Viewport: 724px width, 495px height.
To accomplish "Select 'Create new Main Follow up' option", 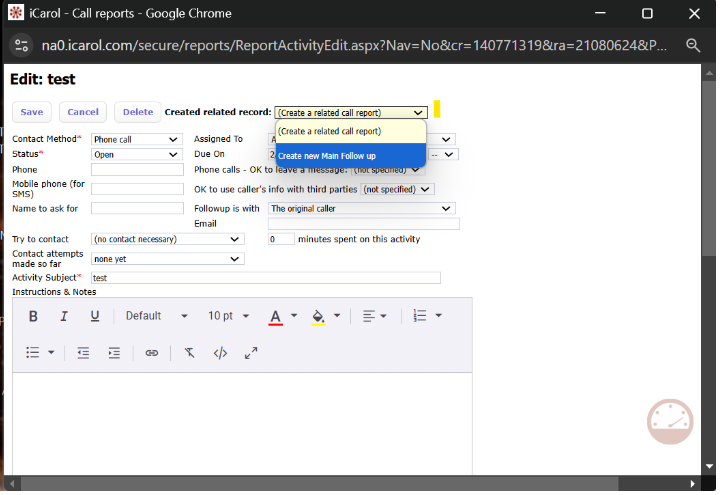I will point(327,156).
